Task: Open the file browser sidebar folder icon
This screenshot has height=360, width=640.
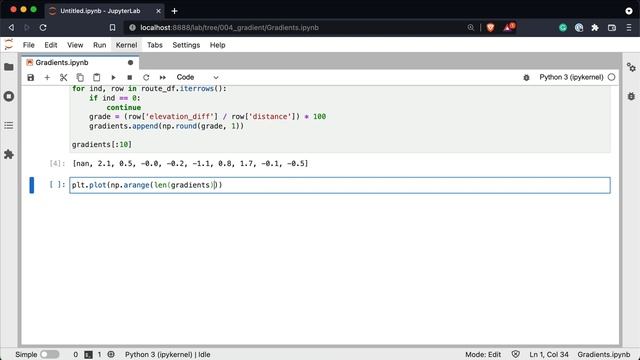Action: [9, 67]
